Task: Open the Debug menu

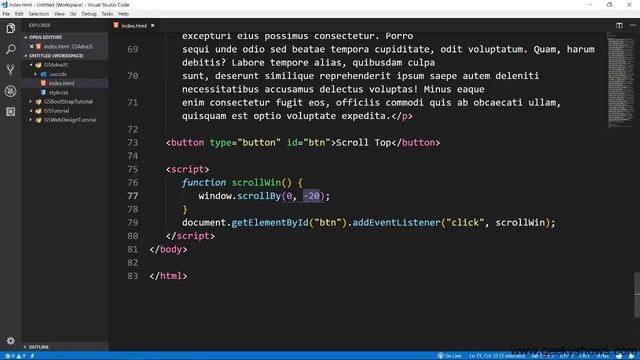Action: point(89,14)
